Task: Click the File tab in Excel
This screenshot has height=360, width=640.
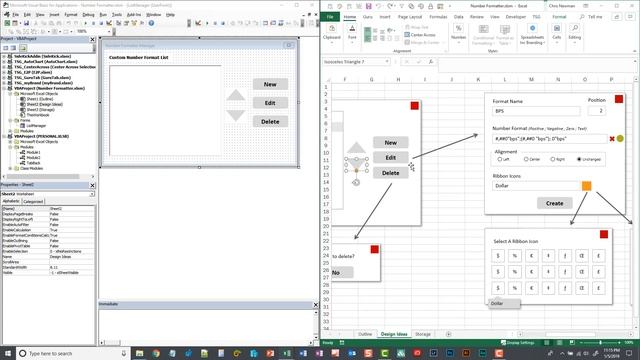Action: pyautogui.click(x=330, y=17)
